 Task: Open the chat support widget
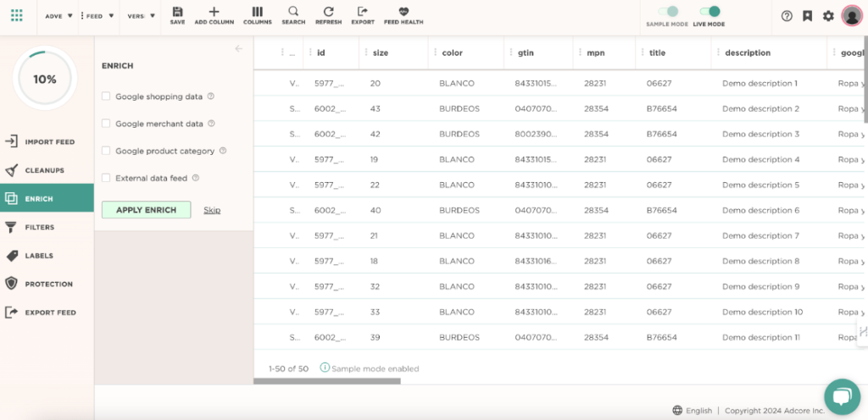click(x=841, y=395)
